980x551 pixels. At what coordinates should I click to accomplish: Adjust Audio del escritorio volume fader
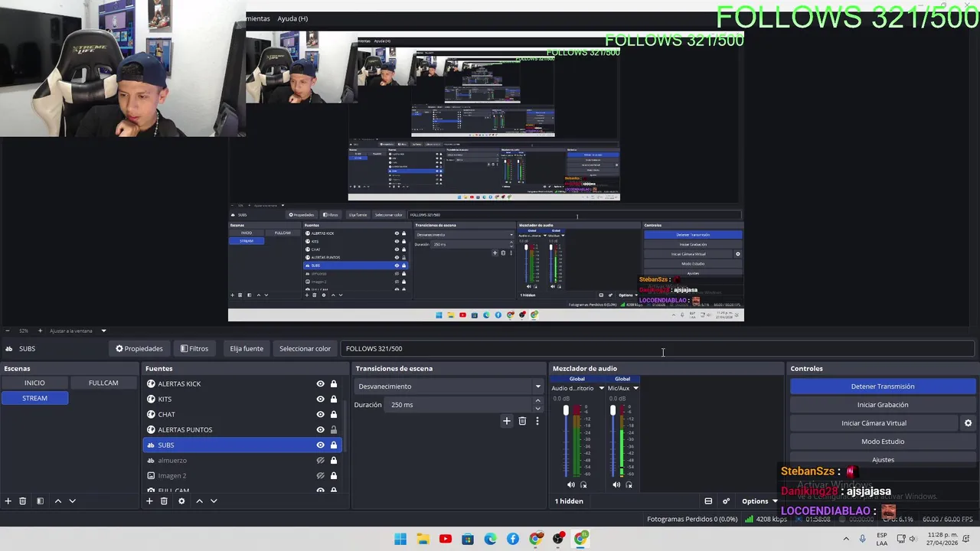(x=567, y=412)
